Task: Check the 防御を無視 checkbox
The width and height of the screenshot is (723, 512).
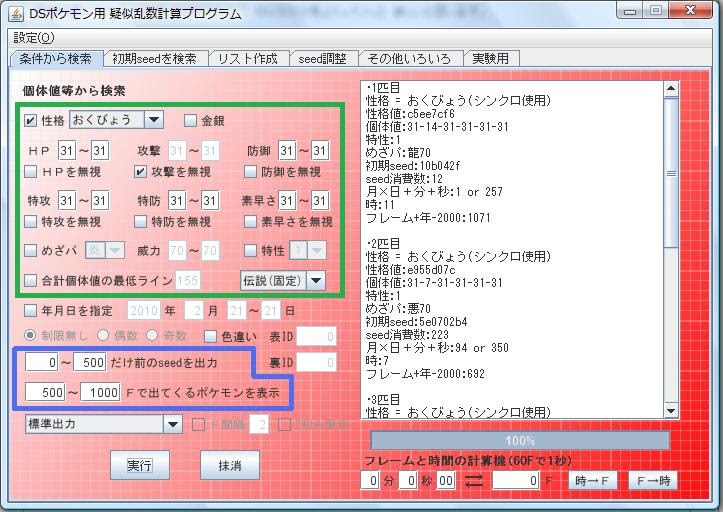Action: coord(250,172)
